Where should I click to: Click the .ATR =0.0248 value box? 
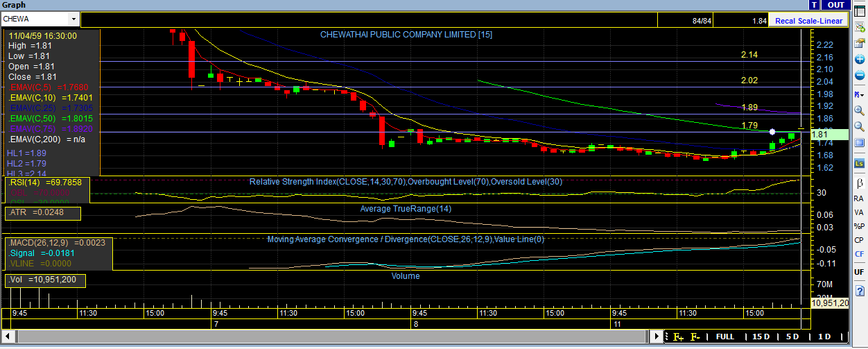43,212
